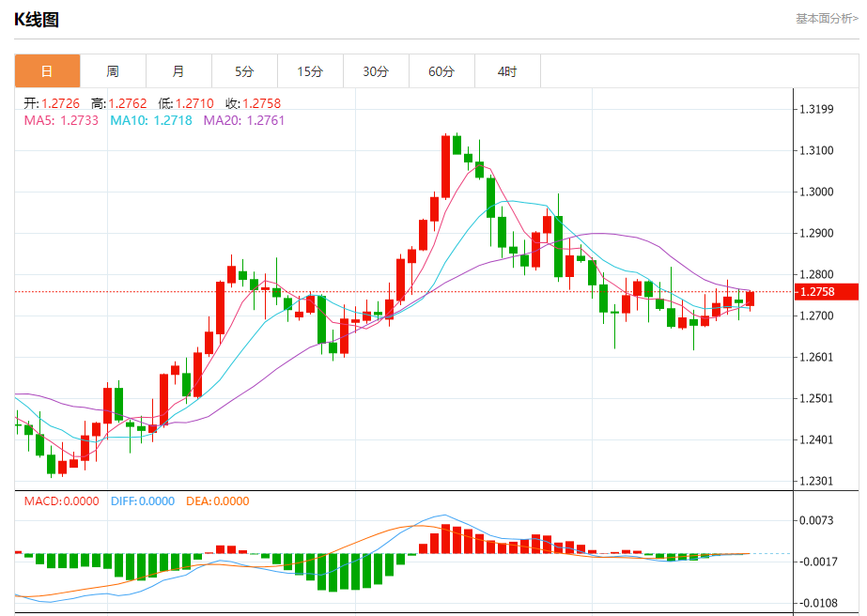Click the MACD:0.0000 label
The width and height of the screenshot is (867, 616).
tap(61, 501)
